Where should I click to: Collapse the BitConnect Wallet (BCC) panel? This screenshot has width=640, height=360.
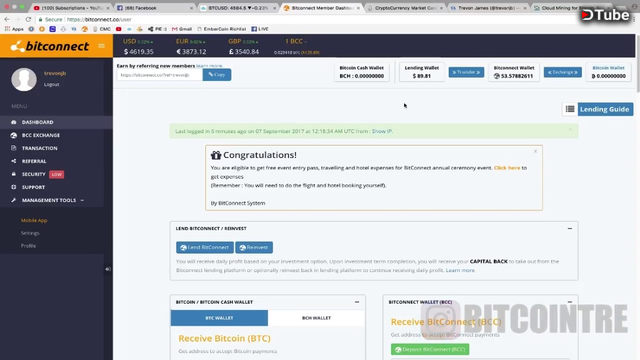coord(570,302)
